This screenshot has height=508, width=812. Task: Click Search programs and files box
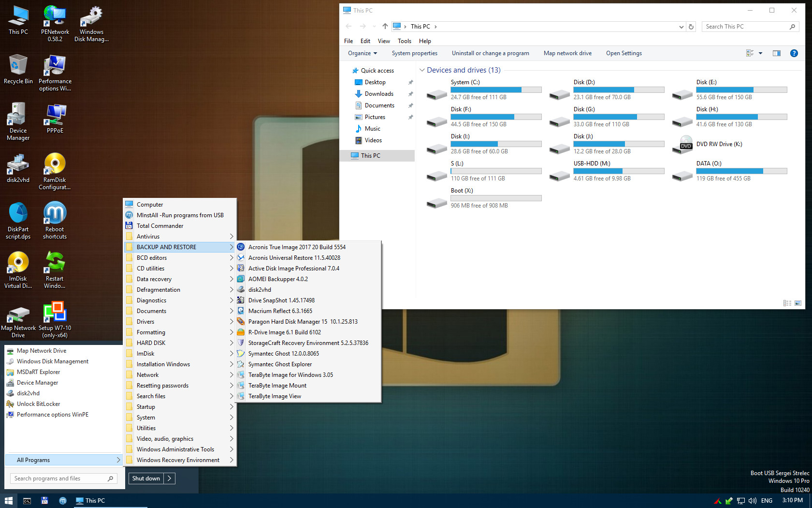[x=63, y=478]
